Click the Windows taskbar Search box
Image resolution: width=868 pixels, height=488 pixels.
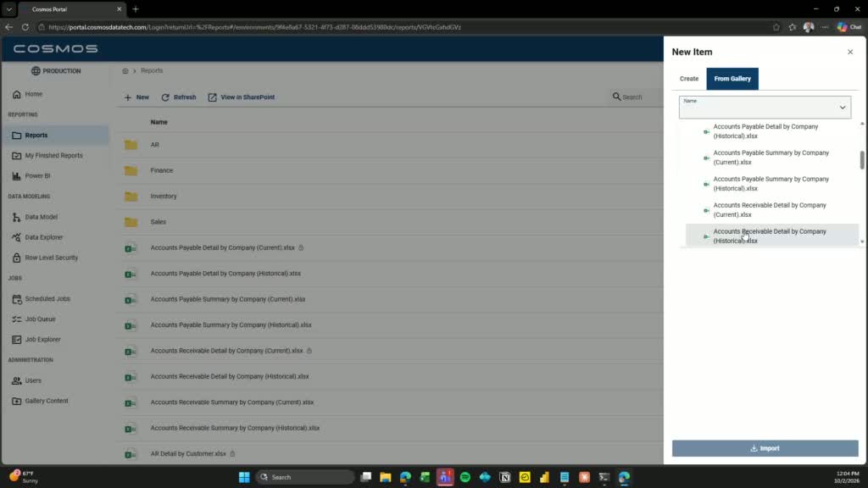pos(305,477)
